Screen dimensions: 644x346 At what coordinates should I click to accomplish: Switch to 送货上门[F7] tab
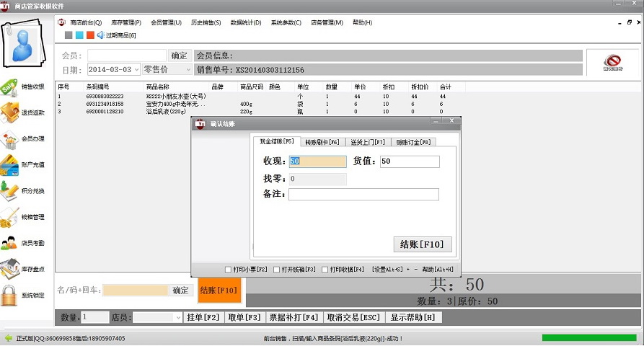[x=368, y=142]
